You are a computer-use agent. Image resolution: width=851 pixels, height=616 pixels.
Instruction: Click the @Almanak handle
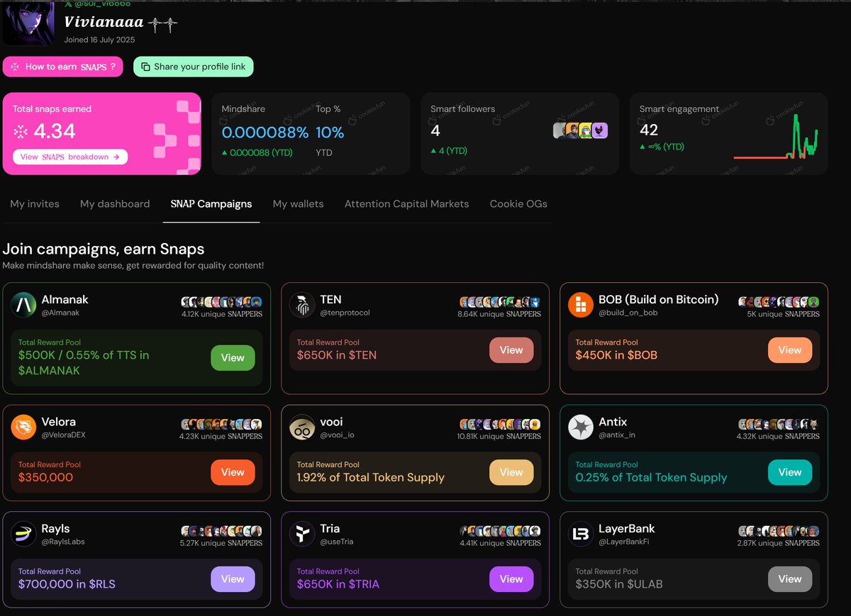(60, 313)
